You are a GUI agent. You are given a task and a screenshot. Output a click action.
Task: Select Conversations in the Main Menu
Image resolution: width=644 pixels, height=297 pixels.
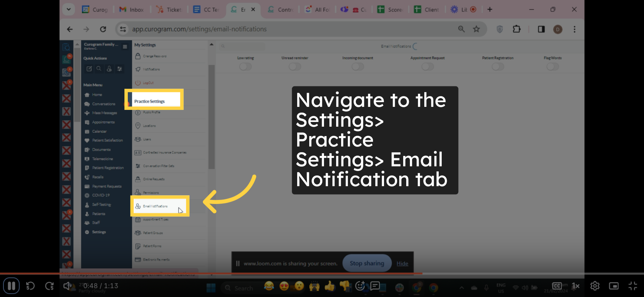pyautogui.click(x=103, y=104)
